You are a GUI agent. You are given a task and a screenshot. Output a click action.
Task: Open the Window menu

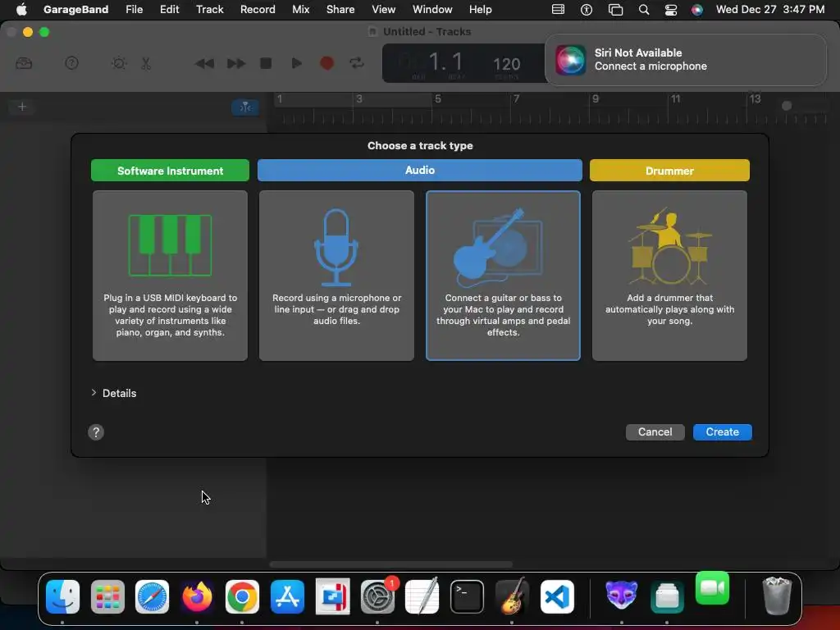pos(432,9)
